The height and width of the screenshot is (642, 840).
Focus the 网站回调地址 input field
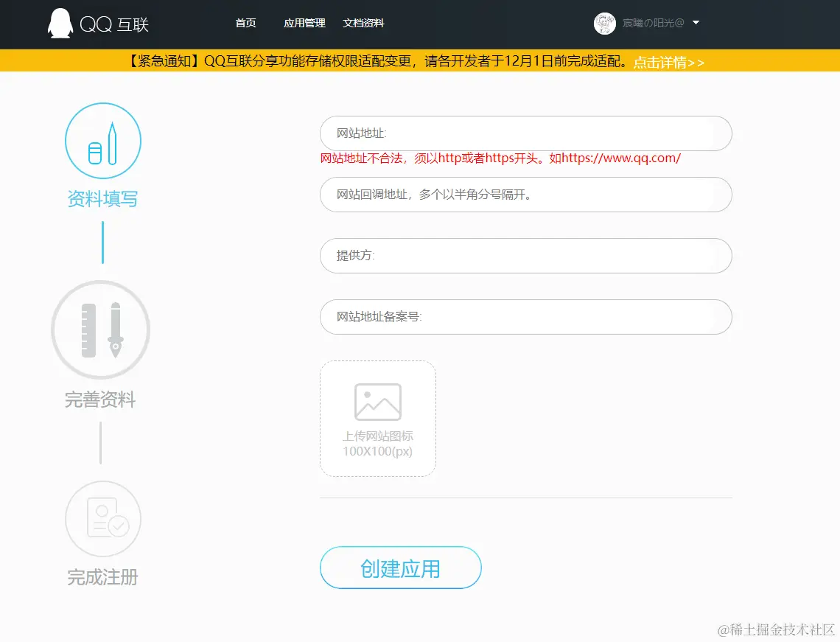(525, 195)
